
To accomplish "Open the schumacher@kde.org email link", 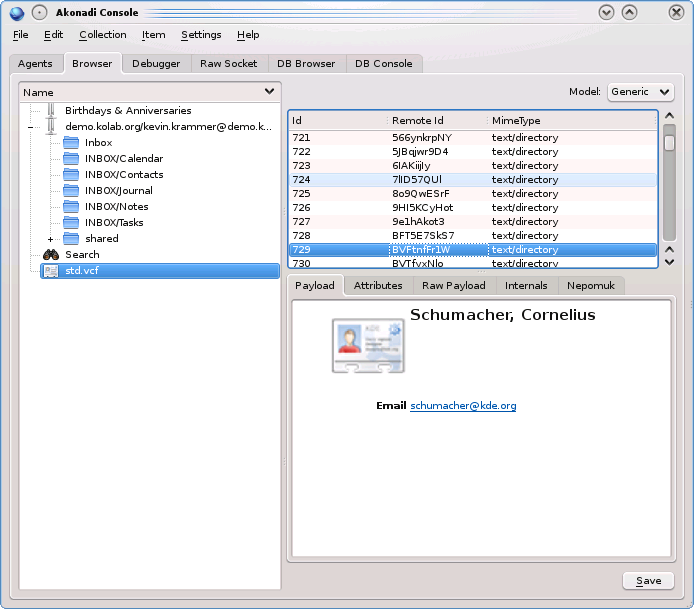I will pos(463,405).
